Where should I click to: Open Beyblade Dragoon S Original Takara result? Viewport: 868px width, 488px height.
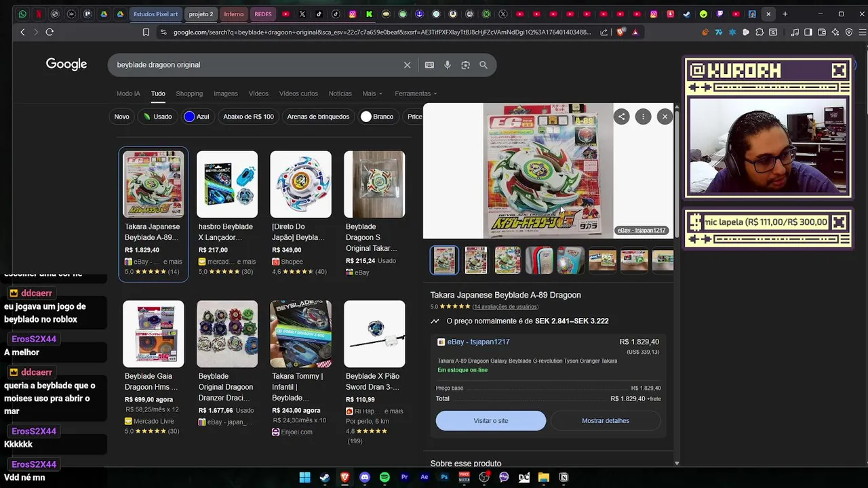point(374,213)
